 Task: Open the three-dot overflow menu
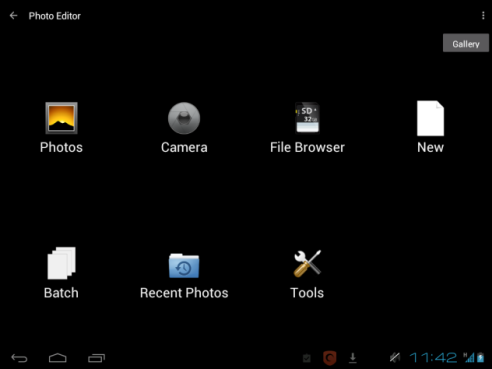483,16
